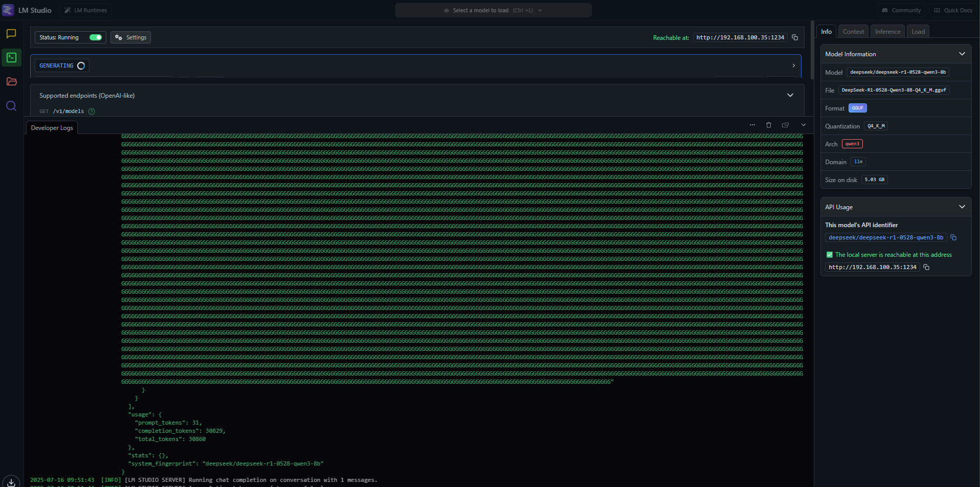Click the main panel vertical scrollbar

812,50
